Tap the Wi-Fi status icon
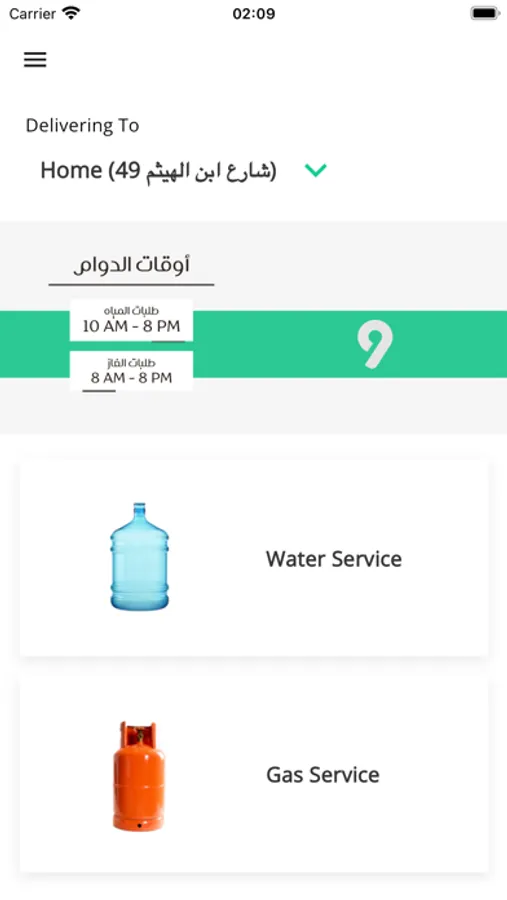 (x=71, y=13)
